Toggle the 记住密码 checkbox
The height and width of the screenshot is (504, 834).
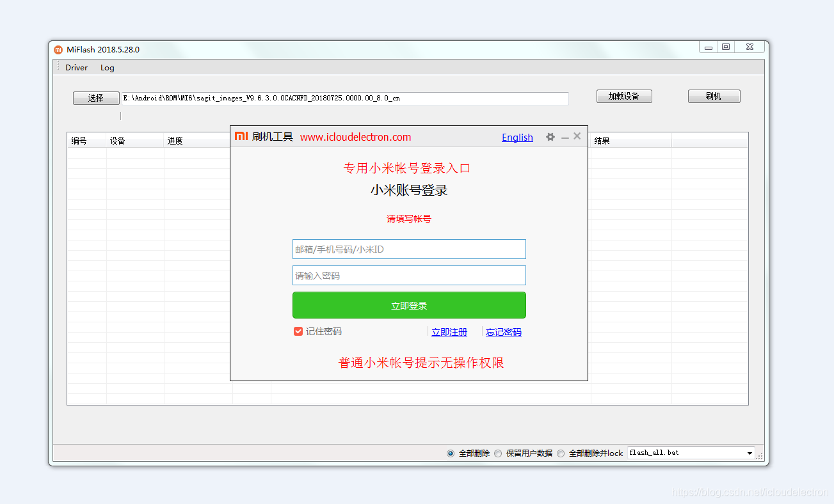coord(298,331)
